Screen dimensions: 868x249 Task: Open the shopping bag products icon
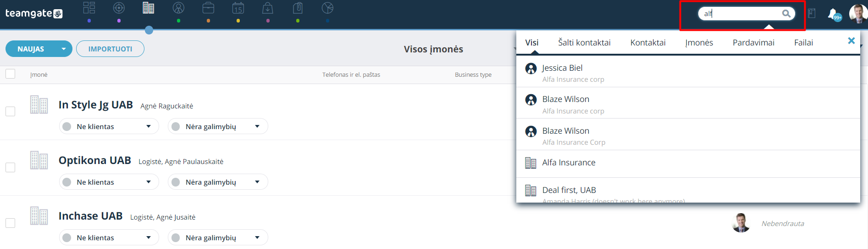[x=268, y=8]
